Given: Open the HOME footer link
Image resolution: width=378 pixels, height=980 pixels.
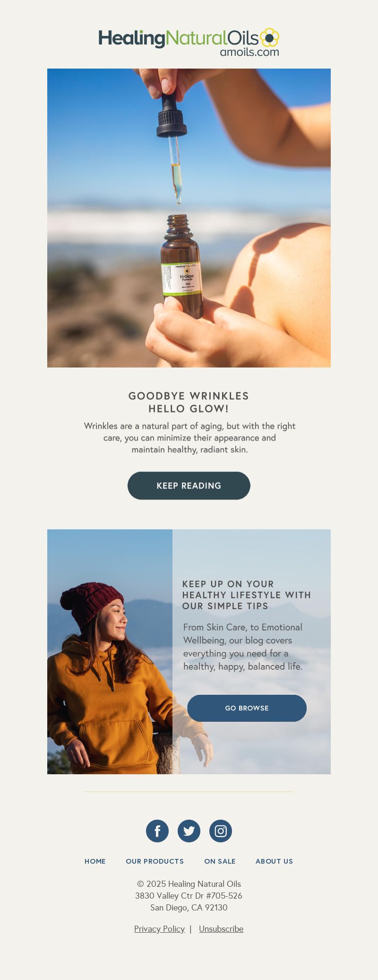Looking at the screenshot, I should click(95, 861).
